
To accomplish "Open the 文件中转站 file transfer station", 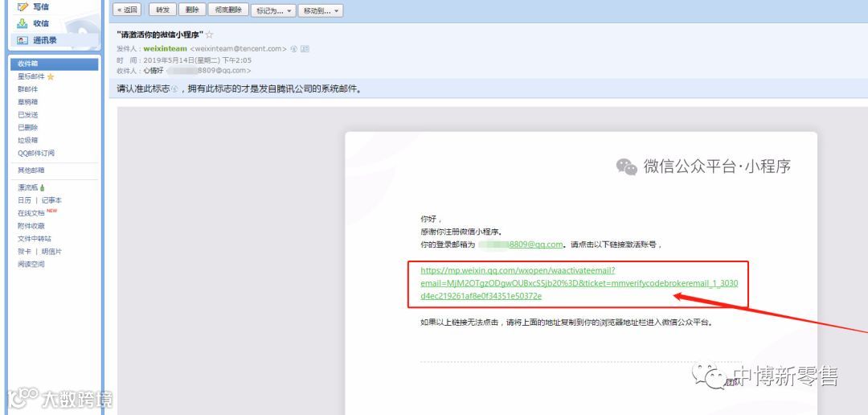I will pos(35,239).
